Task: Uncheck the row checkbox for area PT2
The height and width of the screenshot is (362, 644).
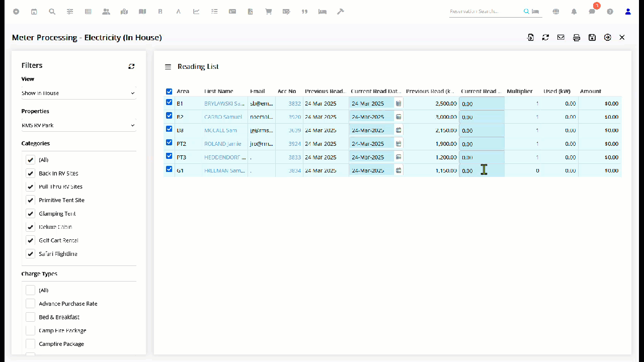Action: (x=169, y=143)
